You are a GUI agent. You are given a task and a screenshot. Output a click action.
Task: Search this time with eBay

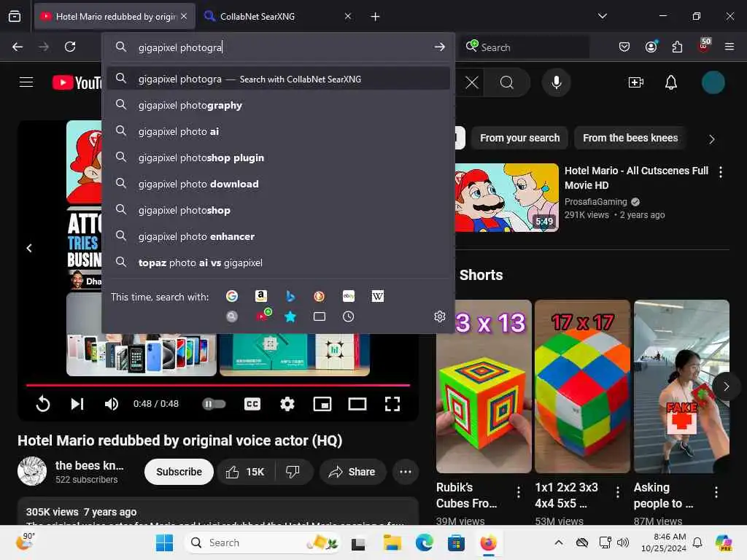[x=348, y=296]
